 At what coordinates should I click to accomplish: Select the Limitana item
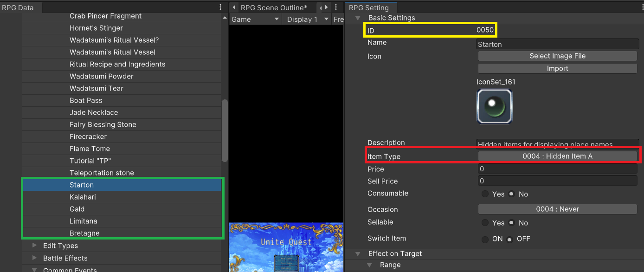tap(122, 221)
